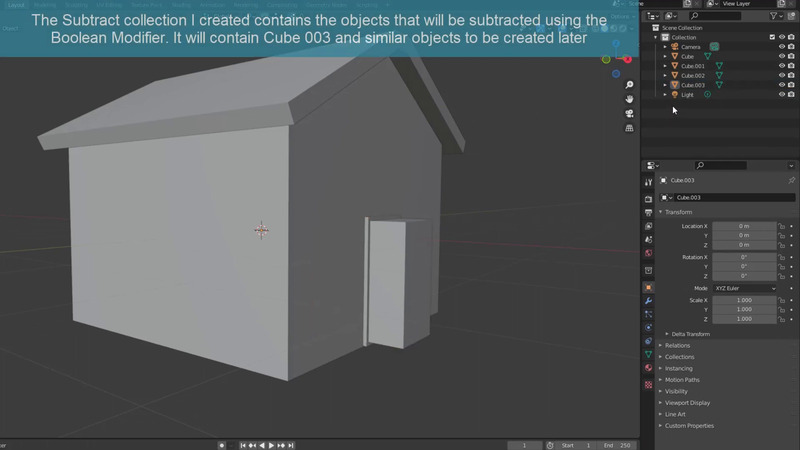
Task: Open the Material properties tab
Action: (x=648, y=369)
